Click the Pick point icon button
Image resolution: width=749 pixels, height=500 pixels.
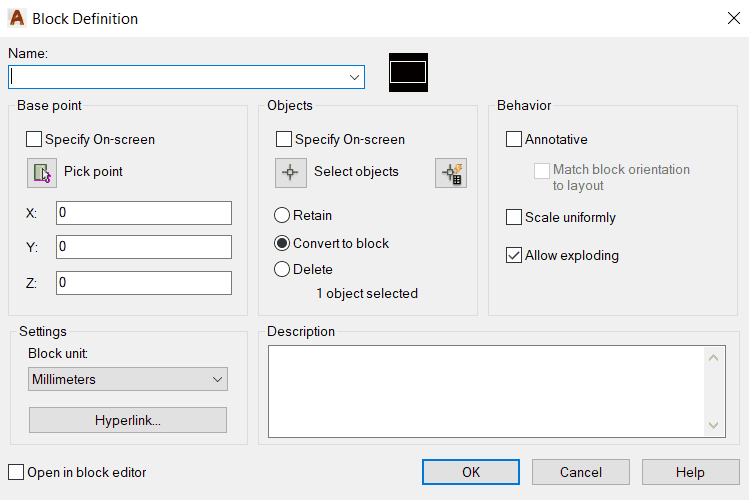coord(42,173)
